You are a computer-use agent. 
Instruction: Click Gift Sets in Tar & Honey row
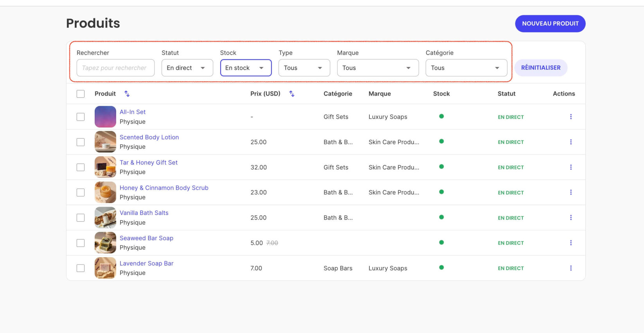pos(336,167)
